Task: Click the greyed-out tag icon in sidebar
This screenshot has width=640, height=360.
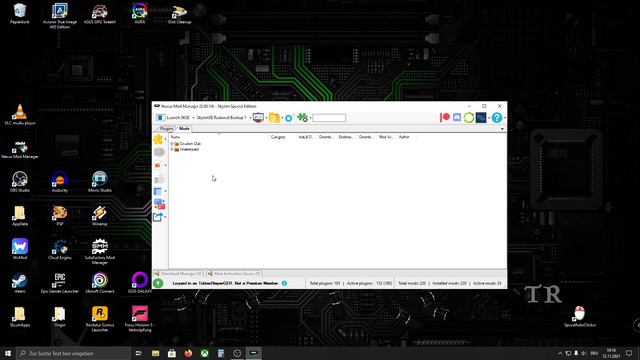Action: (159, 152)
